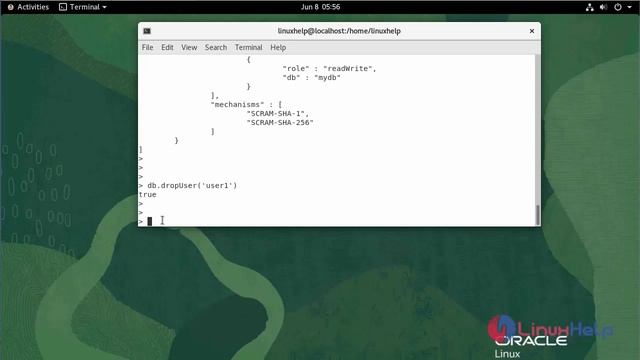Click the "SCRAM-SHA-256" text
Screen dimensions: 640x360
click(280, 122)
